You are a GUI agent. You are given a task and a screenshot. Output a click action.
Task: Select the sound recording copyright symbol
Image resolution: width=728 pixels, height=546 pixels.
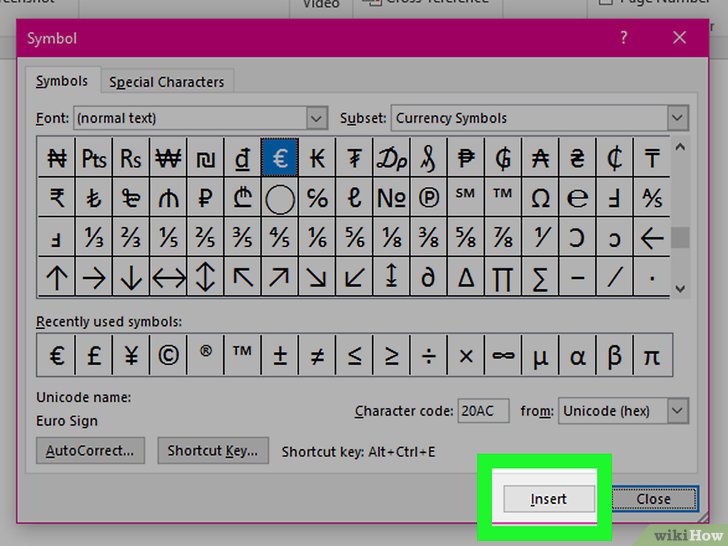point(429,198)
